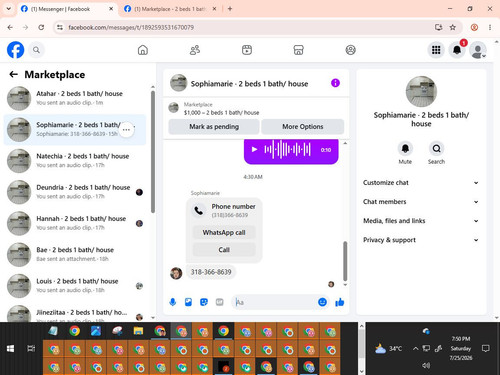Click the audio clip waveform progress
The width and height of the screenshot is (500, 375).
pos(287,149)
